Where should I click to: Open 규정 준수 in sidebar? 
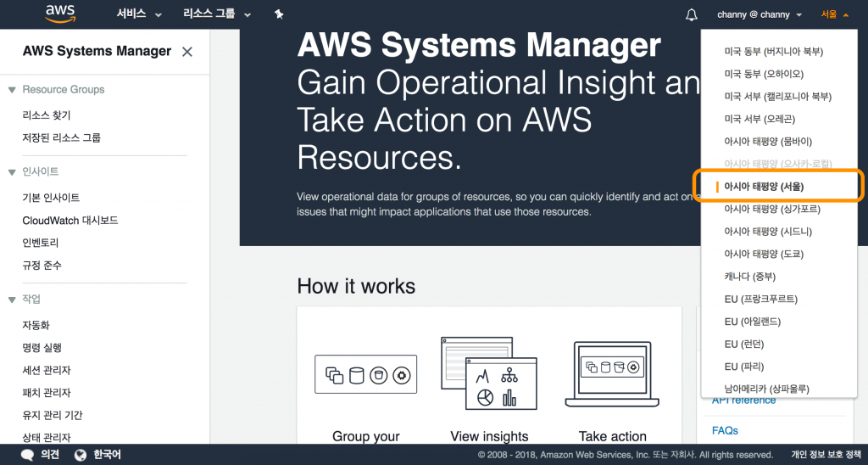(42, 265)
